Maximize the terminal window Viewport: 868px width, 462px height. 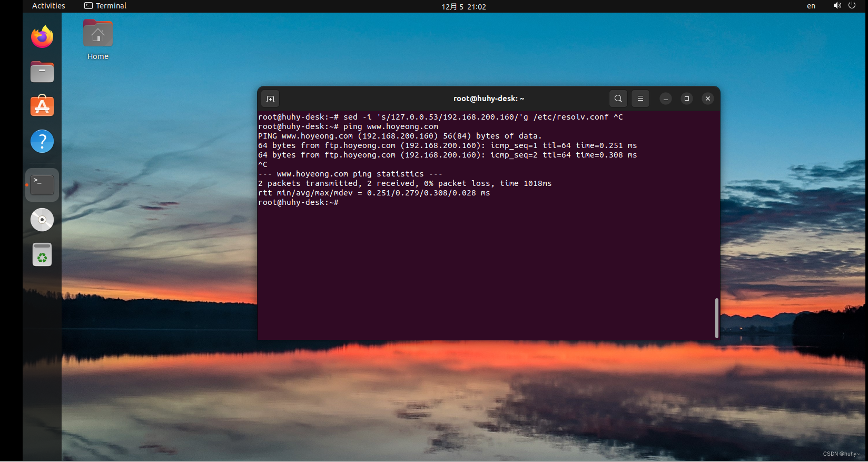pyautogui.click(x=687, y=99)
